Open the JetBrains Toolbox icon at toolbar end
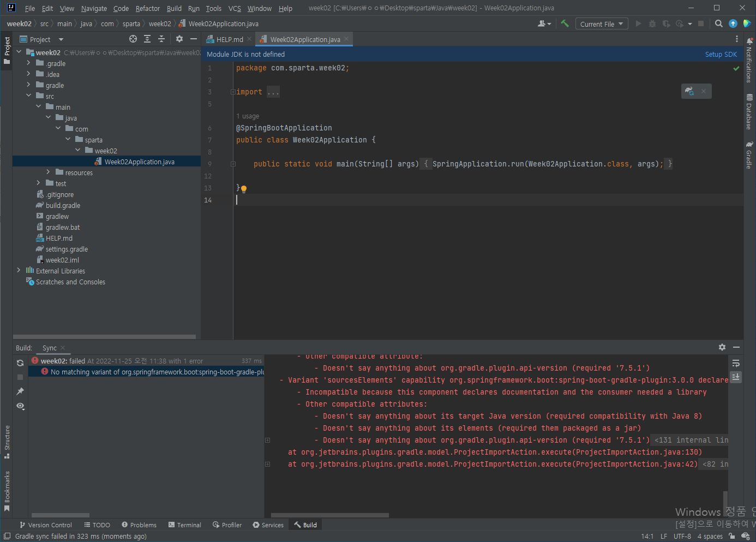Viewport: 756px width, 542px height. point(747,23)
